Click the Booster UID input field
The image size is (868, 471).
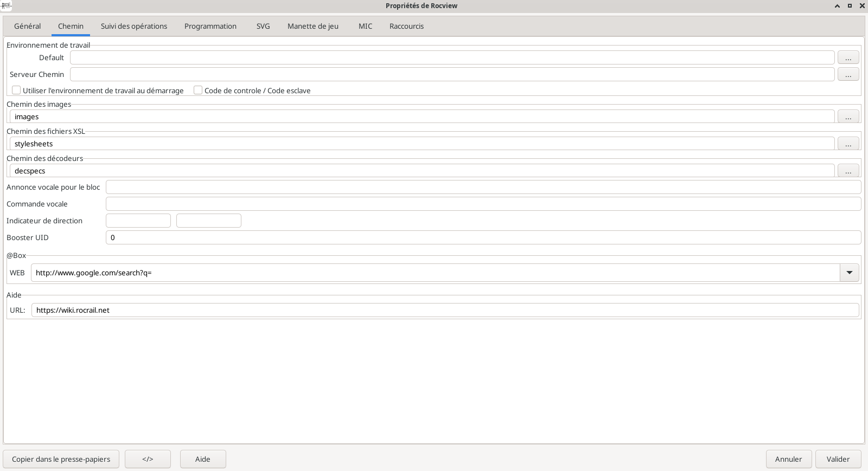(483, 237)
